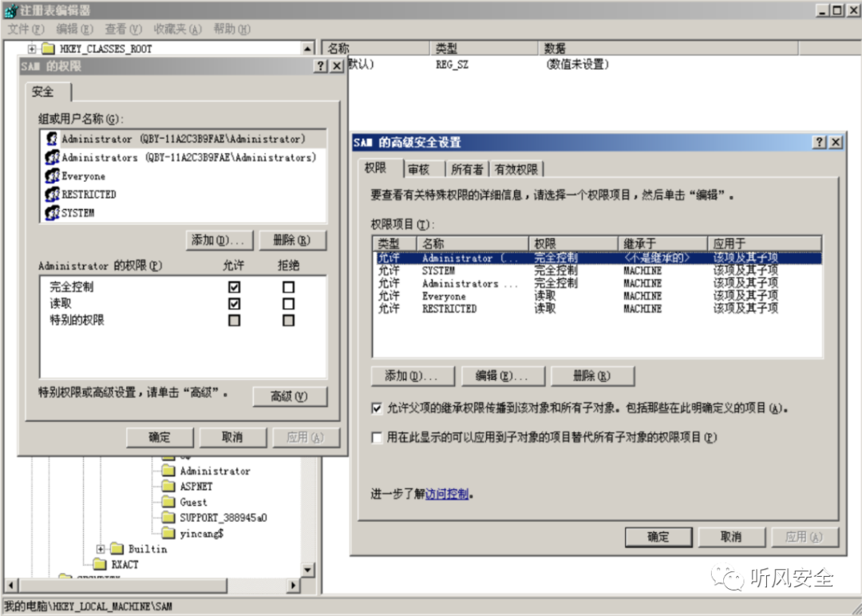The width and height of the screenshot is (862, 616).
Task: Open the Help menu
Action: [x=232, y=29]
